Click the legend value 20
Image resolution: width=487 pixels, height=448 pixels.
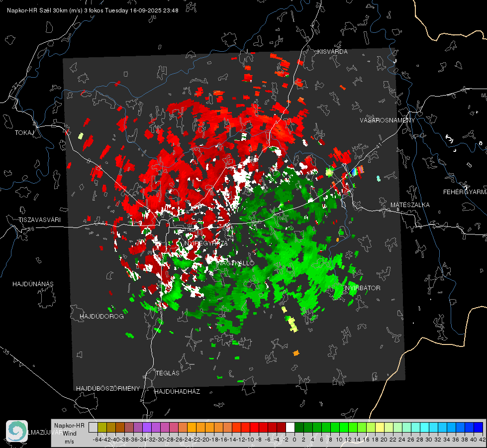tap(384, 440)
